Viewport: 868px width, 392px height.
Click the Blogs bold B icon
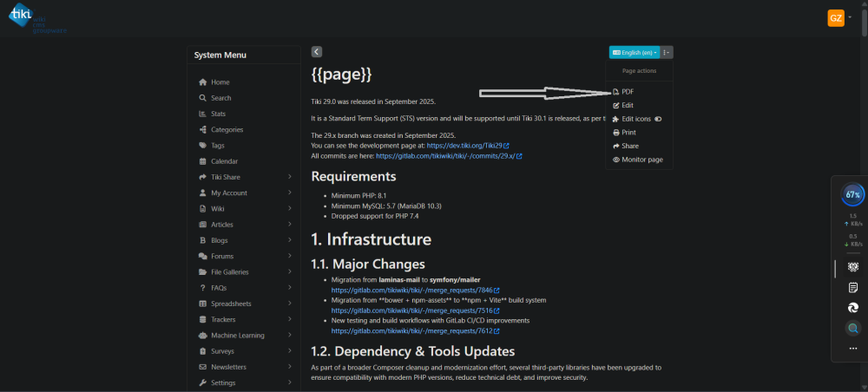pos(202,240)
